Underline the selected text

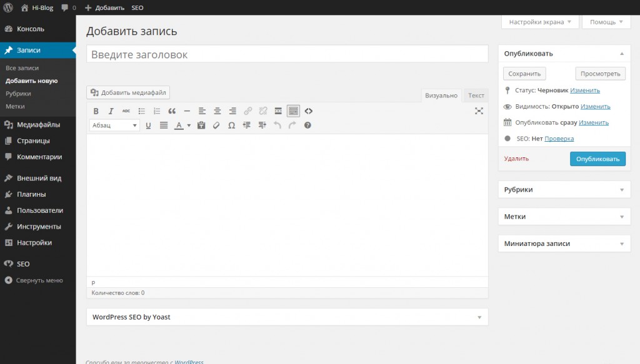(148, 125)
